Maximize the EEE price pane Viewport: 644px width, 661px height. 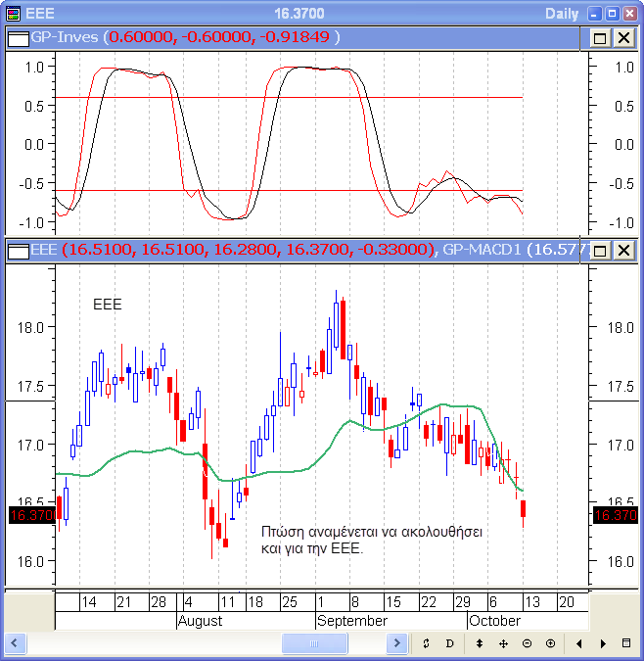coord(600,251)
